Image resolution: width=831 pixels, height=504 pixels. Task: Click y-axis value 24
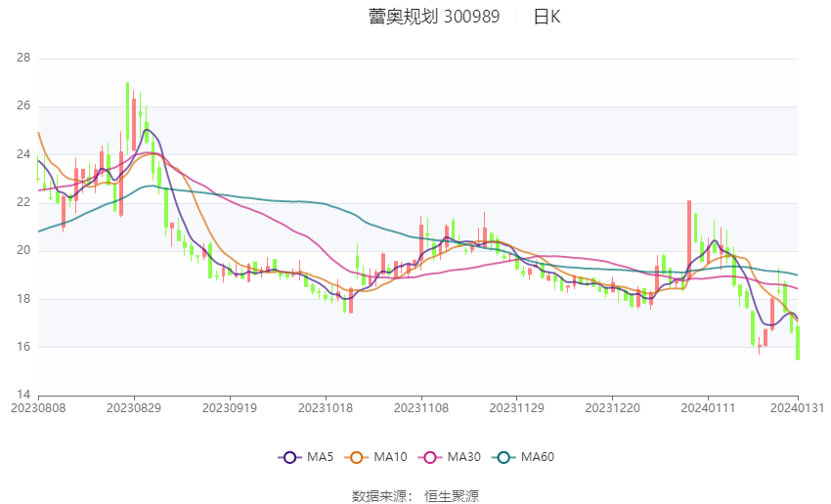(x=23, y=154)
